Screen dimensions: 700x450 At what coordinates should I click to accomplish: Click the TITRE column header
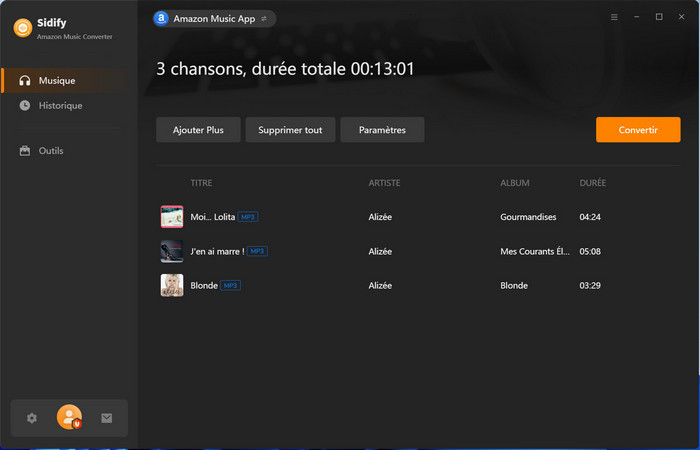(x=201, y=183)
